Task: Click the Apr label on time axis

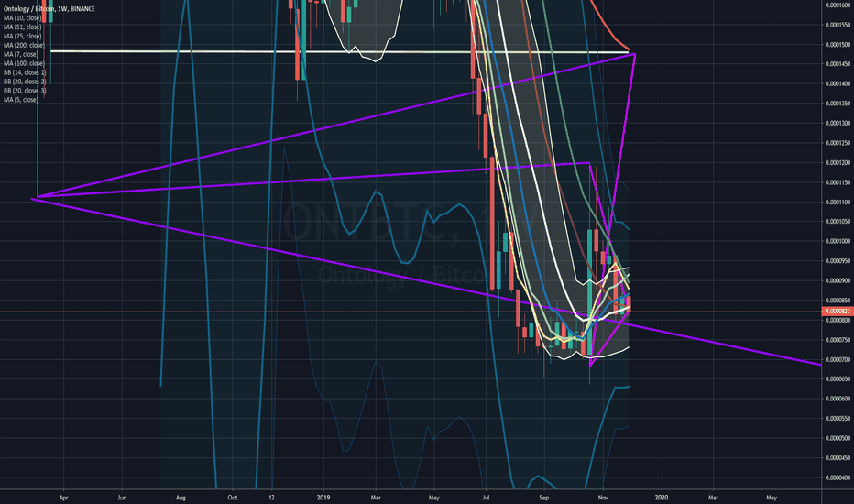Action: [64, 498]
